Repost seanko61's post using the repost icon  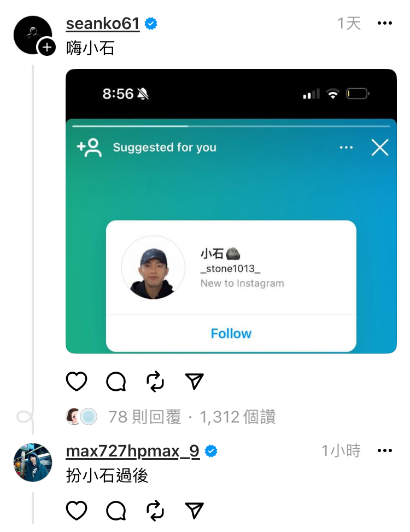155,381
